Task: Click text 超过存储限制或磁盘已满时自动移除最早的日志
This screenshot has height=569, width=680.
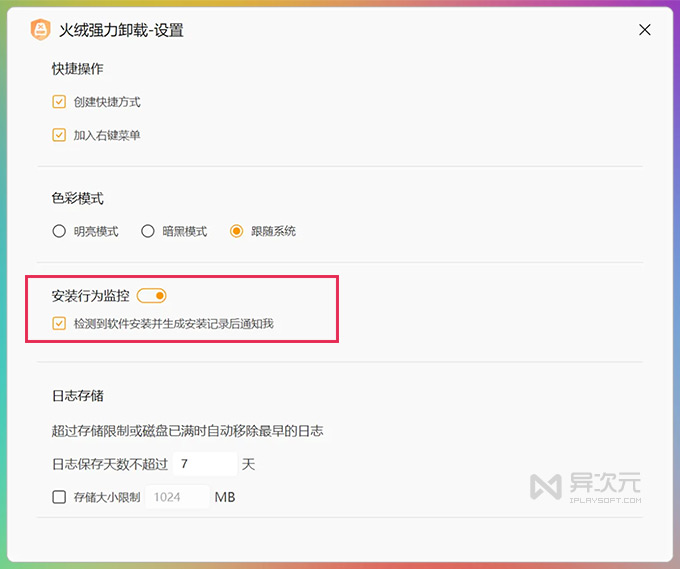Action: (x=187, y=431)
